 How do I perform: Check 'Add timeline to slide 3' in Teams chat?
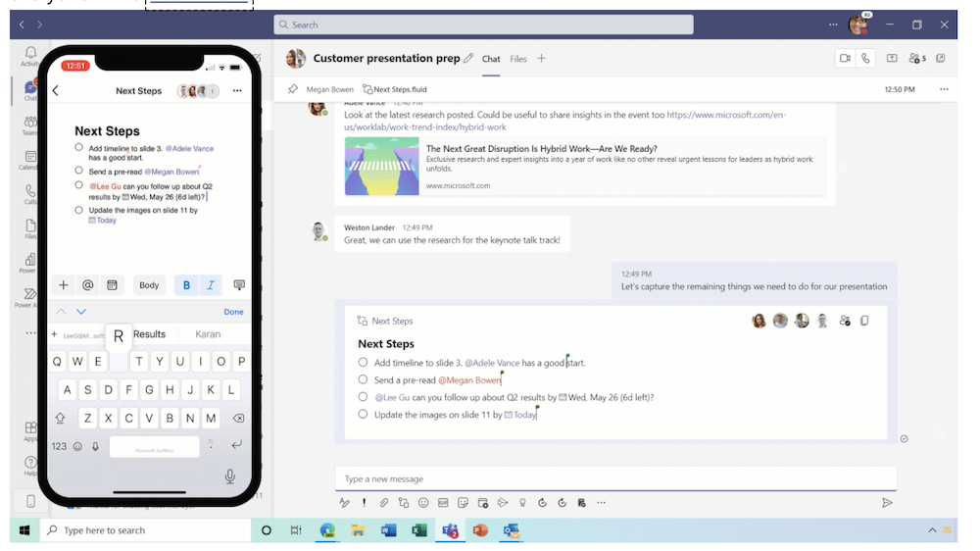point(363,362)
